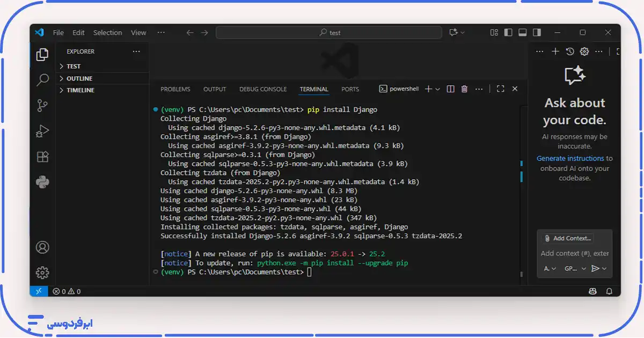Kill the terminal with trash icon
The height and width of the screenshot is (338, 644).
coord(465,89)
